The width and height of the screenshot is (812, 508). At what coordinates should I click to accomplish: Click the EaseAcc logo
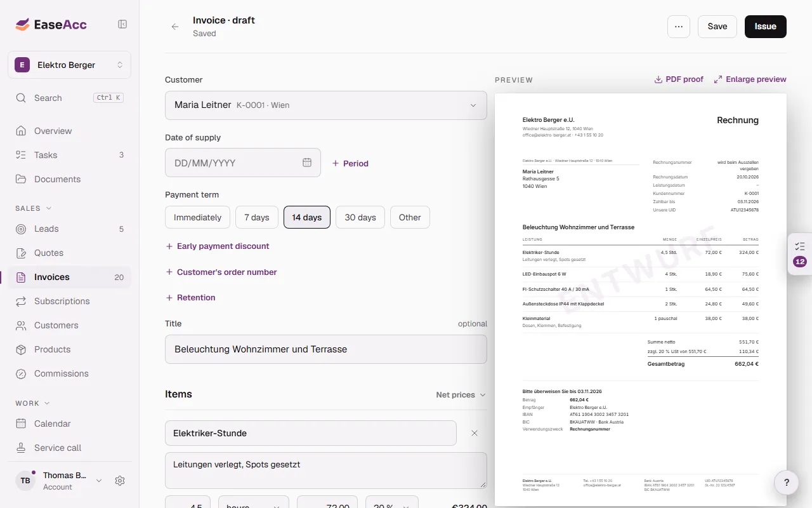[51, 25]
